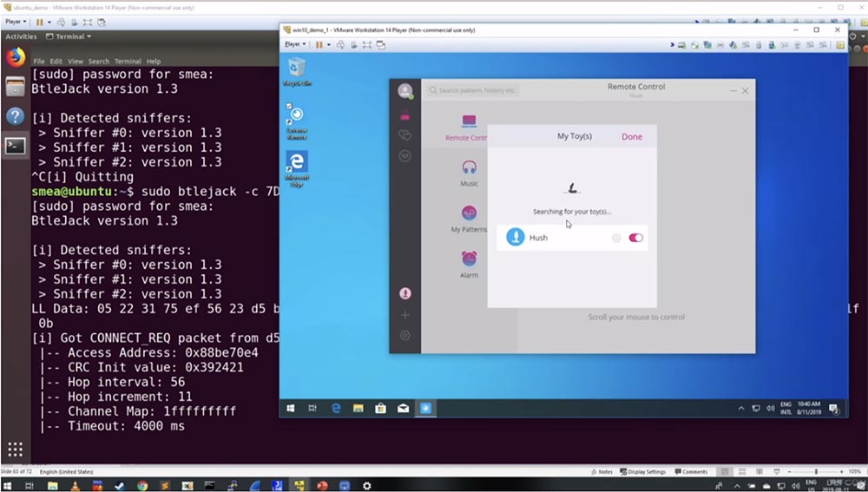Click Comments in PowerPoint status bar
Image resolution: width=868 pixels, height=492 pixels.
691,472
